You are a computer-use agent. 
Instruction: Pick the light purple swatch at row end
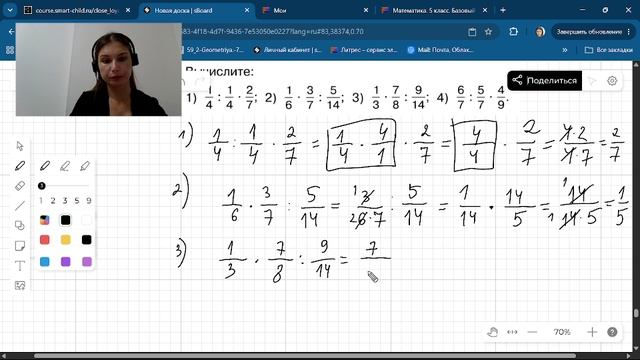(x=86, y=262)
